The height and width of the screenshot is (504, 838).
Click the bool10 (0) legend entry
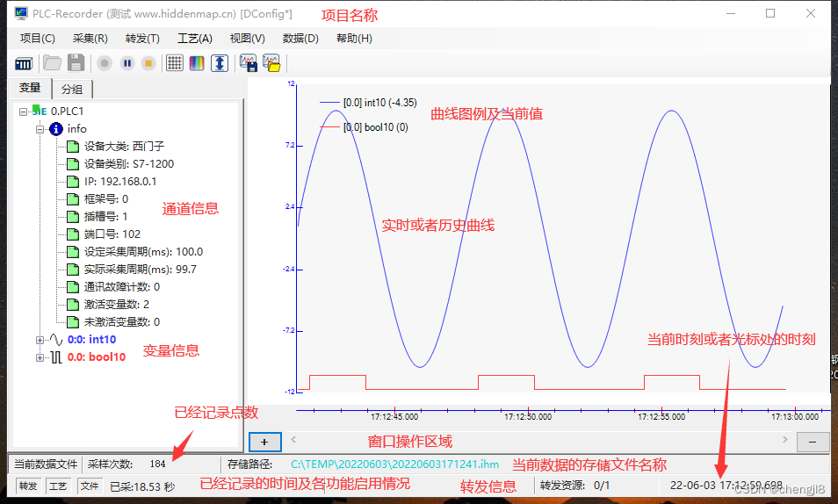[x=364, y=127]
